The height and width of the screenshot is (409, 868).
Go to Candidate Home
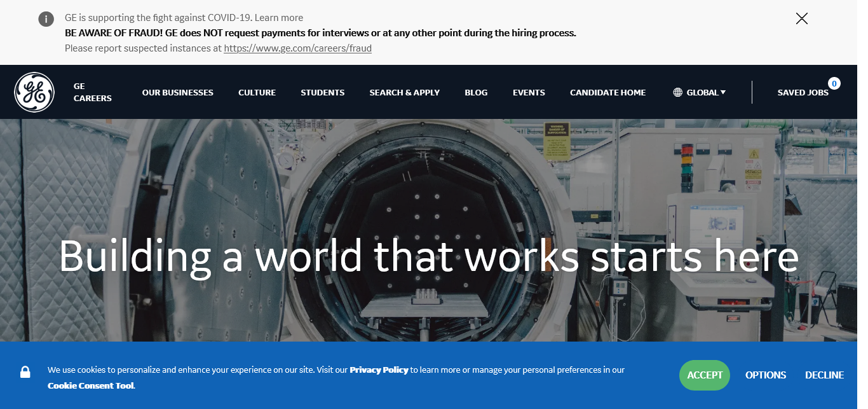coord(607,93)
